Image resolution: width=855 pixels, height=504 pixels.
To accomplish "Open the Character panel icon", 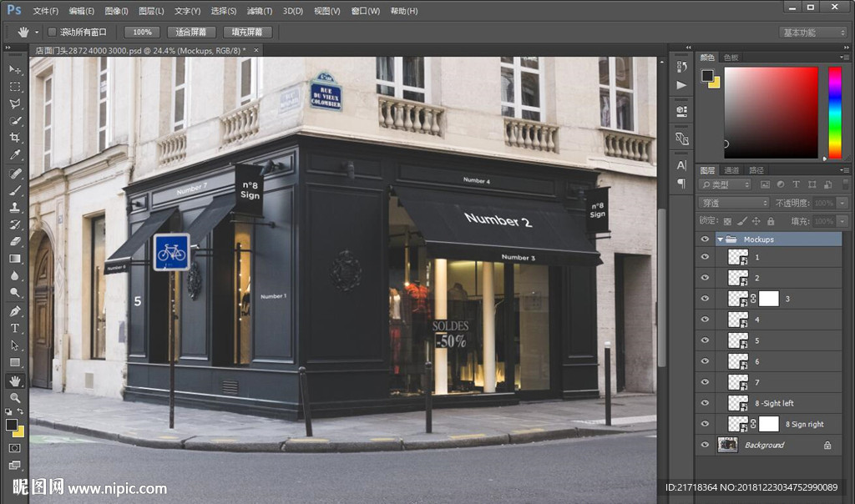I will [681, 165].
